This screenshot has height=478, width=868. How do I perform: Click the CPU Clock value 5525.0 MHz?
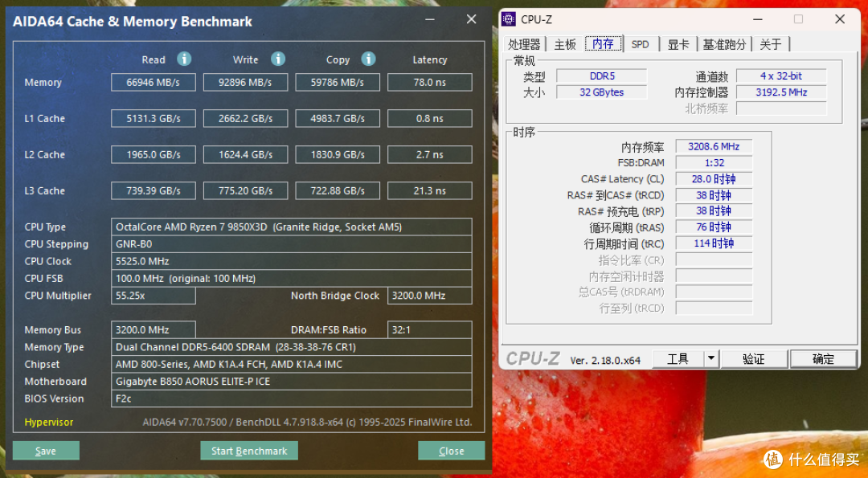292,261
